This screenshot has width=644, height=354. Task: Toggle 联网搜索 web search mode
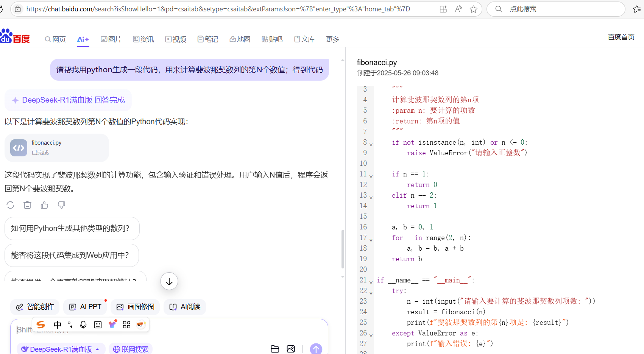coord(130,349)
